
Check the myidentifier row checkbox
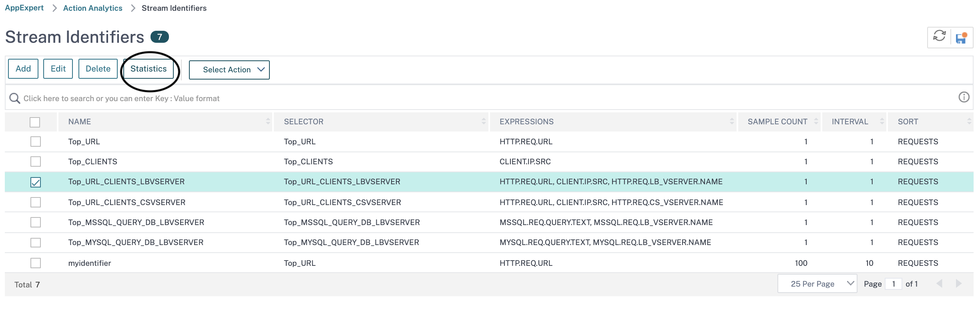coord(36,263)
